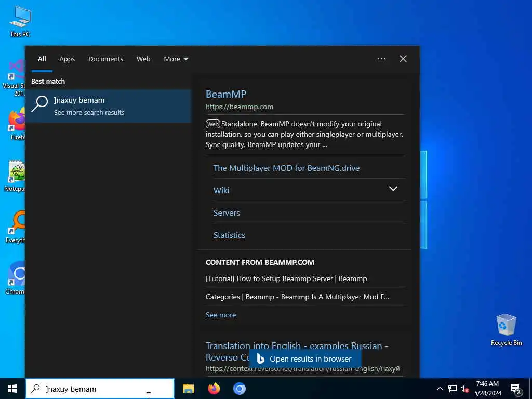Select ']naxuy bemam' best match result
The image size is (532, 399).
pos(109,106)
